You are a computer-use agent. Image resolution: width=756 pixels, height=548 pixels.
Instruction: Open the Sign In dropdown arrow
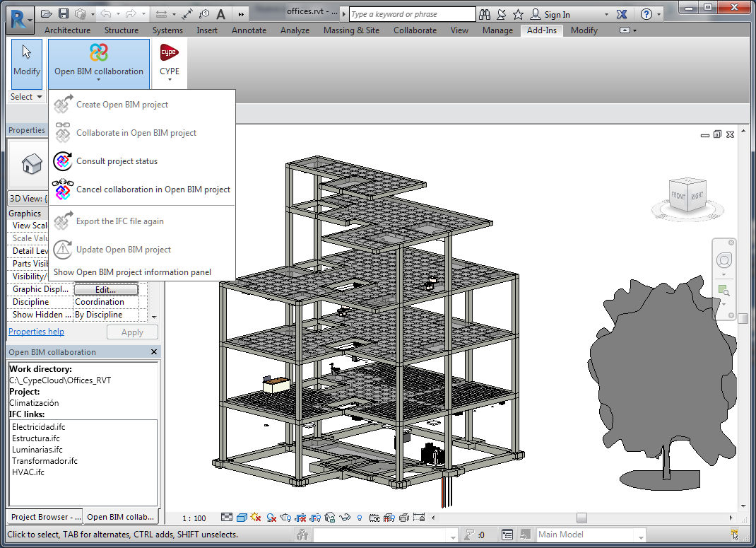(606, 15)
